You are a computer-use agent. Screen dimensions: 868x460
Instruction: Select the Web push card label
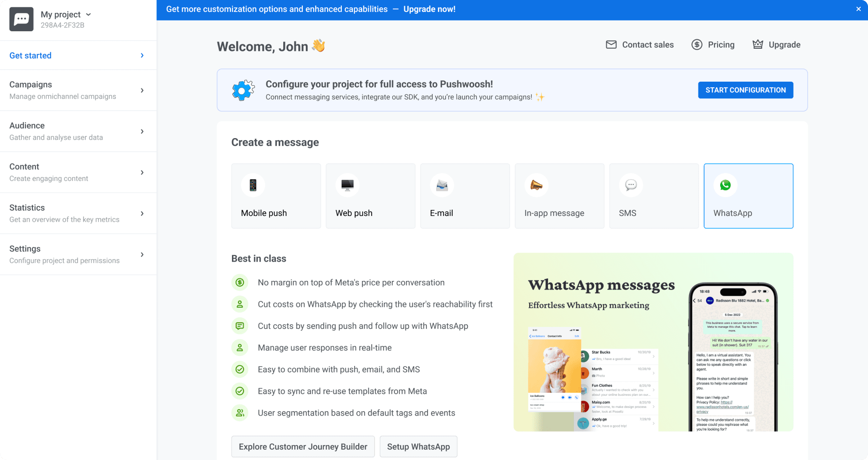pyautogui.click(x=354, y=213)
